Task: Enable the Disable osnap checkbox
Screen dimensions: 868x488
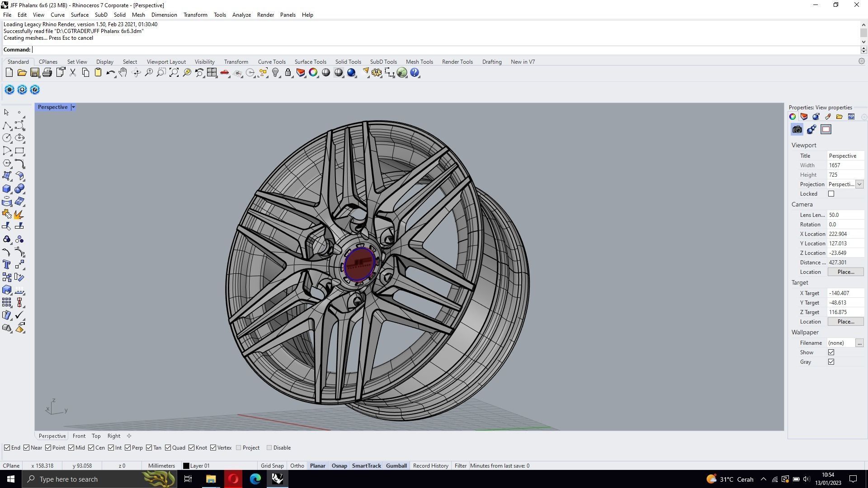Action: click(269, 448)
